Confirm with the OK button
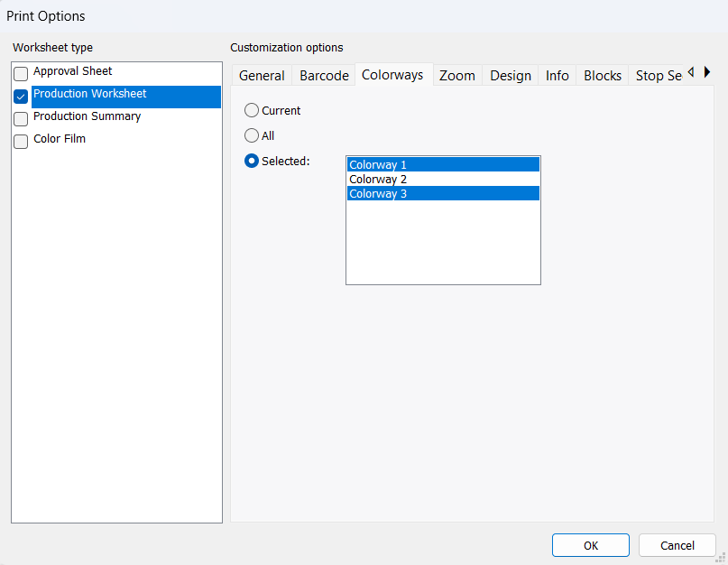Image resolution: width=728 pixels, height=565 pixels. click(591, 545)
